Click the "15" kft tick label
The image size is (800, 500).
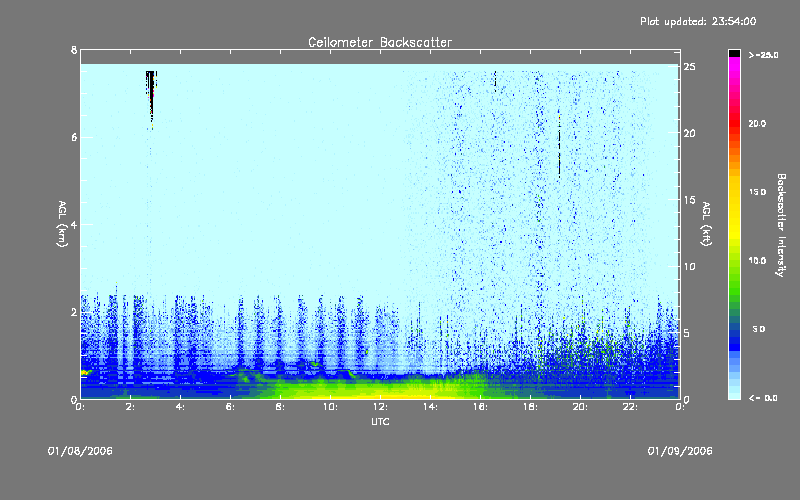click(690, 200)
